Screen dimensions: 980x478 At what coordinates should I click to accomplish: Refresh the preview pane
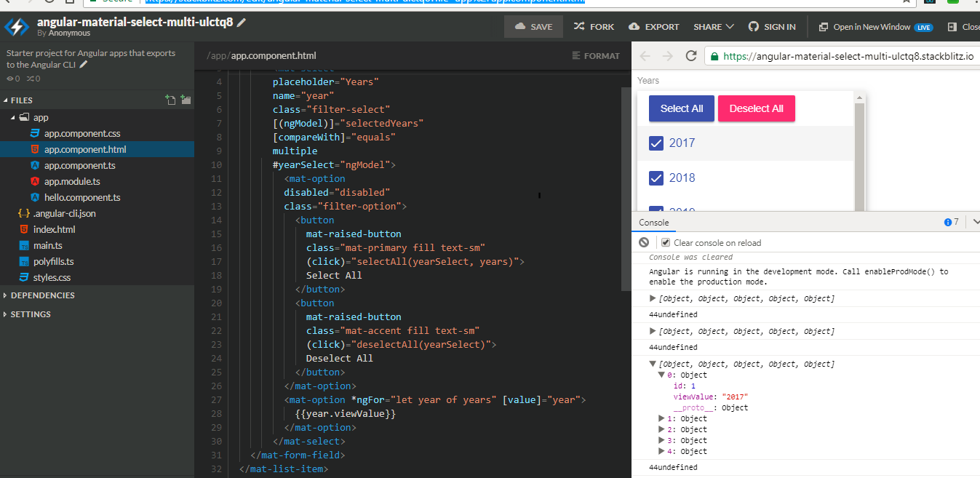(690, 55)
